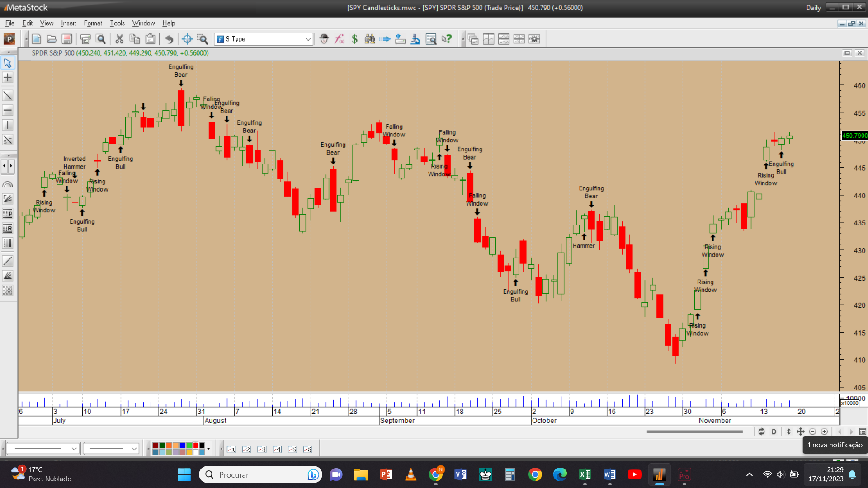Select the horizontal line tool
Screen dimensions: 868x488
click(x=8, y=110)
